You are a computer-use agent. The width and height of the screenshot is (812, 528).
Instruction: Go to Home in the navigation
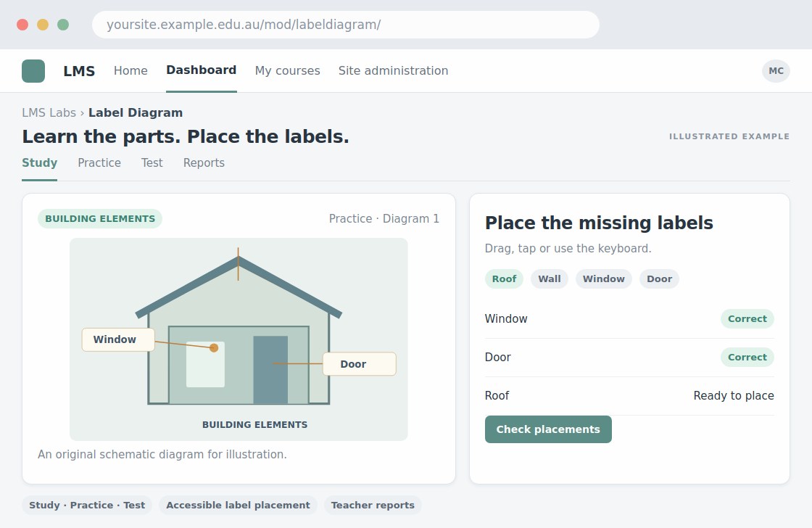coord(130,70)
